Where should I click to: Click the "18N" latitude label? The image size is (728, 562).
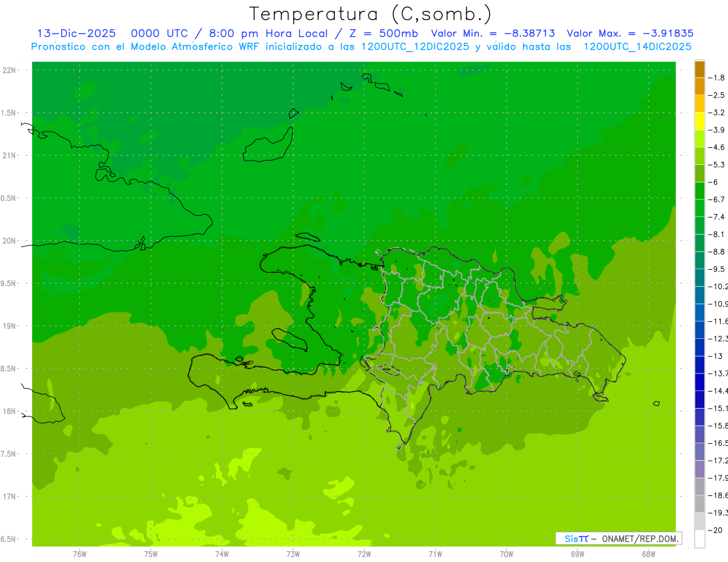point(10,411)
